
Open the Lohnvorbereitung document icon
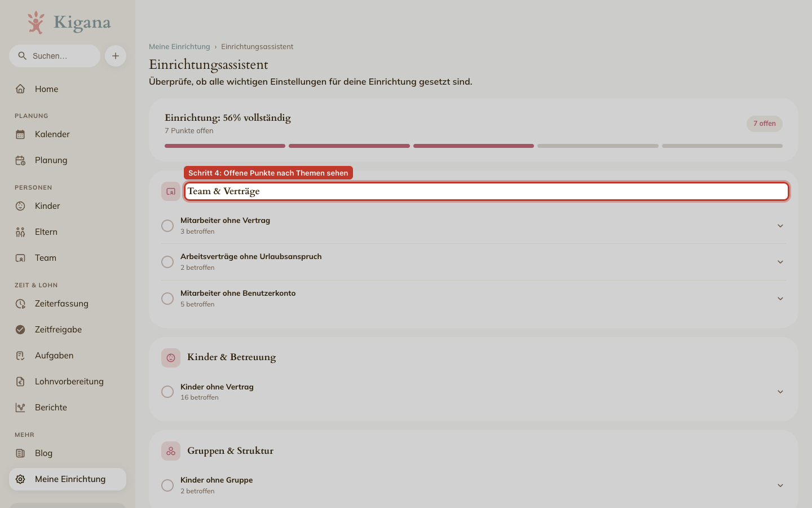pyautogui.click(x=20, y=382)
